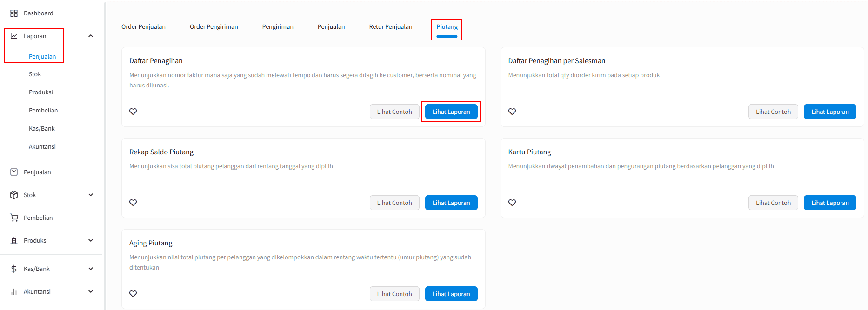The image size is (868, 310).
Task: Click the Penjualan clipboard icon in sidebar
Action: (x=14, y=172)
